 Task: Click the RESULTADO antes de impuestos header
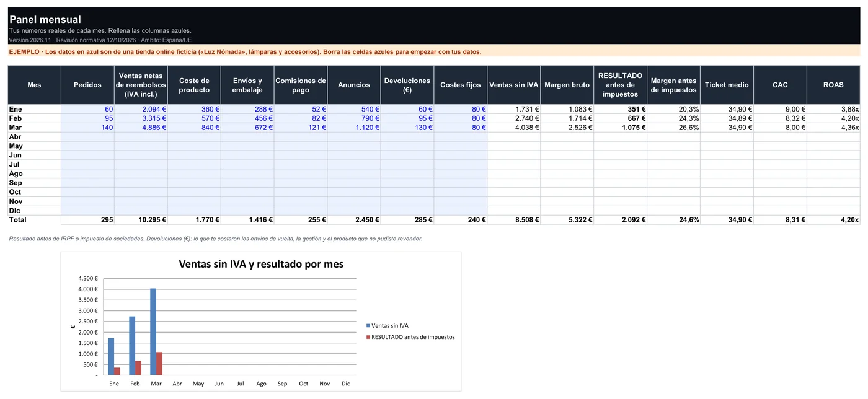click(620, 85)
